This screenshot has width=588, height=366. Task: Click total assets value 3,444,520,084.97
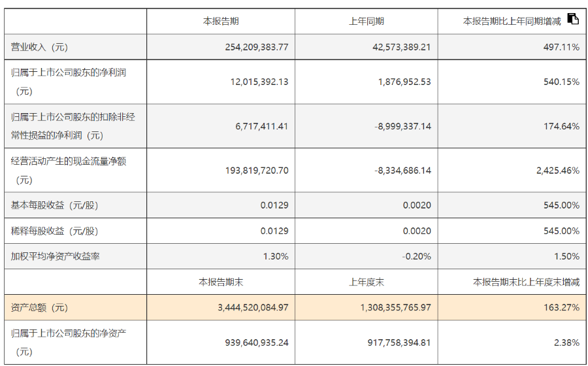253,307
